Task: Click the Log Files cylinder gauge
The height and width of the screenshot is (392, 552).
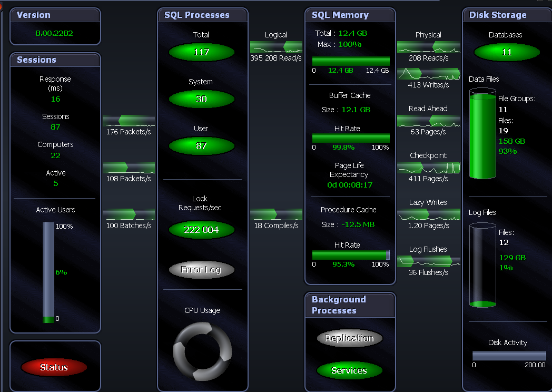Action: pyautogui.click(x=482, y=266)
